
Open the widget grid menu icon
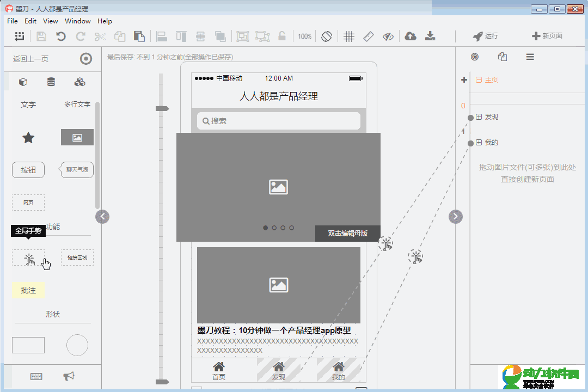(x=20, y=36)
